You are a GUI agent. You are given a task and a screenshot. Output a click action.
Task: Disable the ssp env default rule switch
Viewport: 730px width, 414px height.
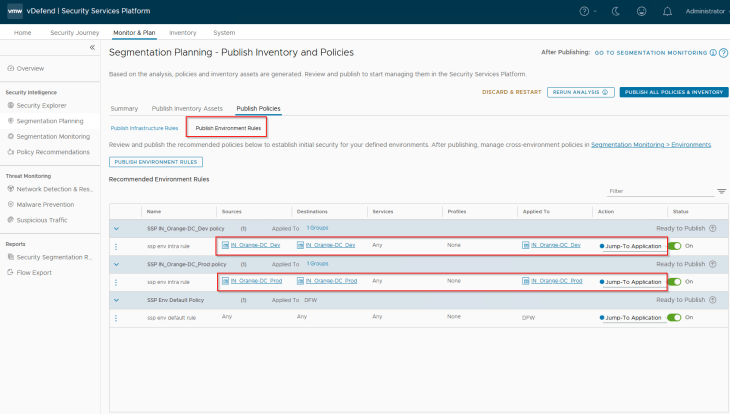click(x=674, y=317)
